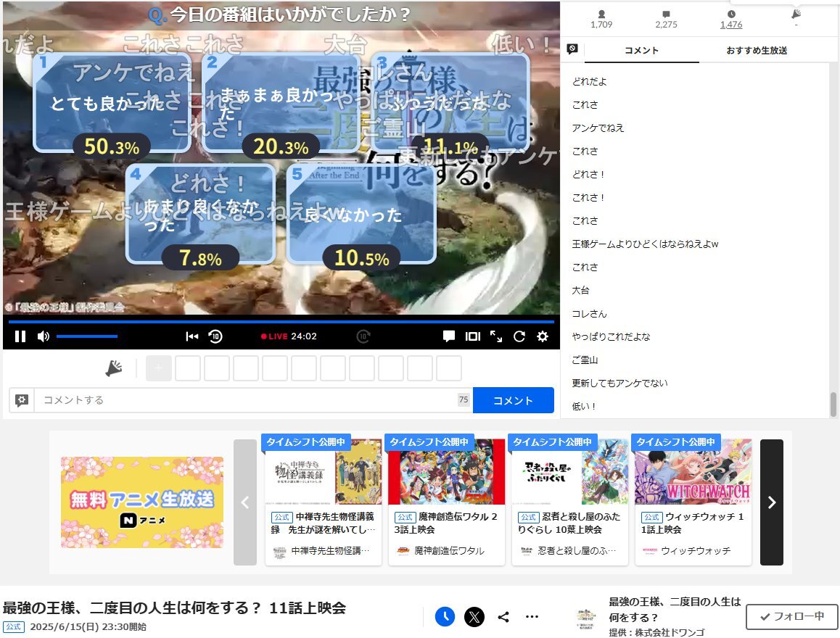Image resolution: width=840 pixels, height=638 pixels.
Task: Open comment command settings icon
Action: [22, 400]
